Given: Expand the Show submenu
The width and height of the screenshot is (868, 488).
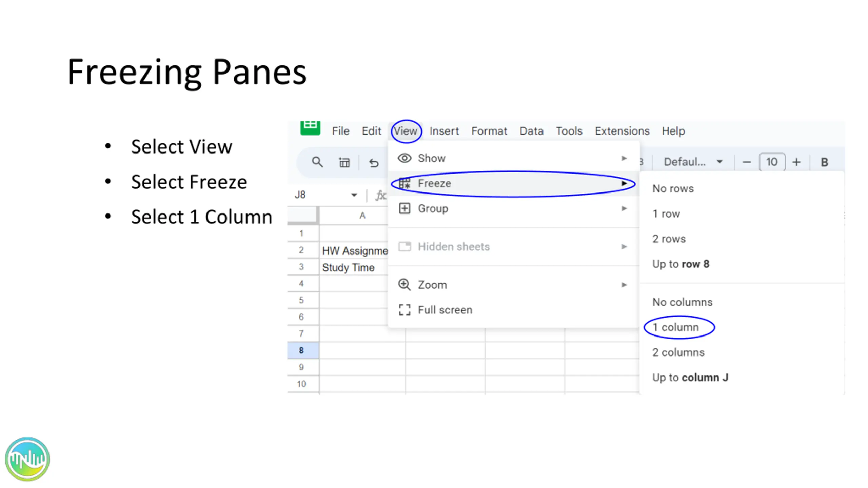Looking at the screenshot, I should click(514, 158).
